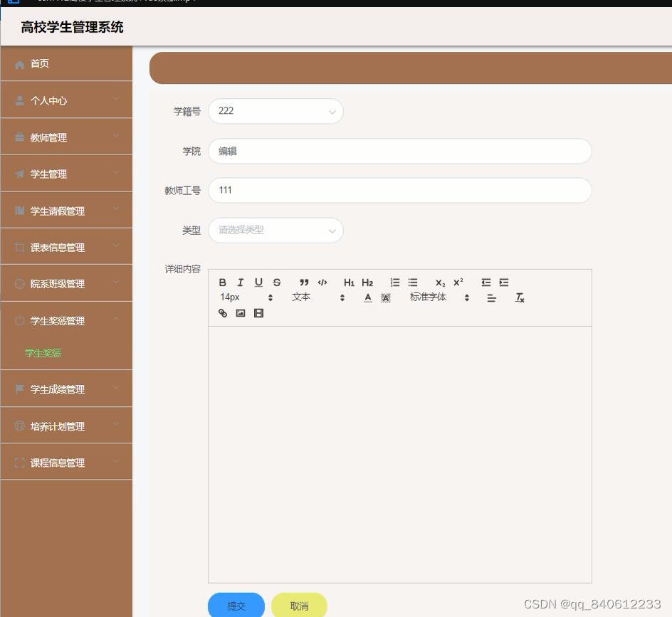Click the superscript icon in toolbar
This screenshot has width=672, height=617.
(x=456, y=282)
